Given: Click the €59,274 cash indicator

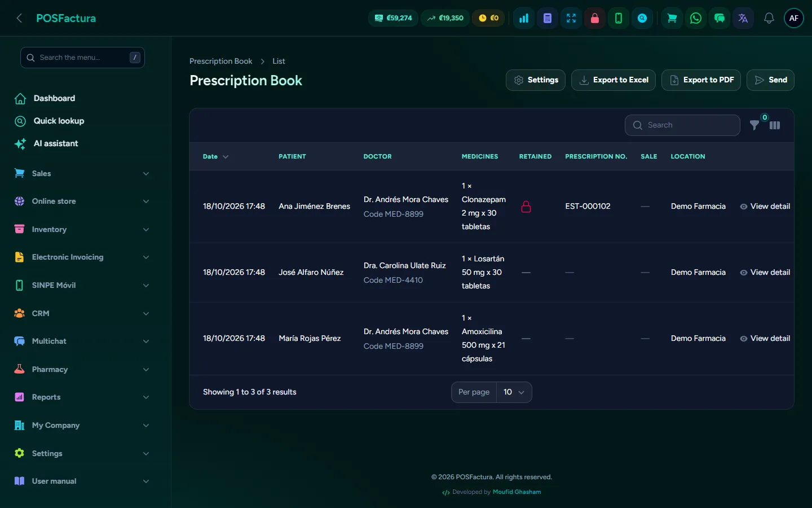Looking at the screenshot, I should point(394,18).
